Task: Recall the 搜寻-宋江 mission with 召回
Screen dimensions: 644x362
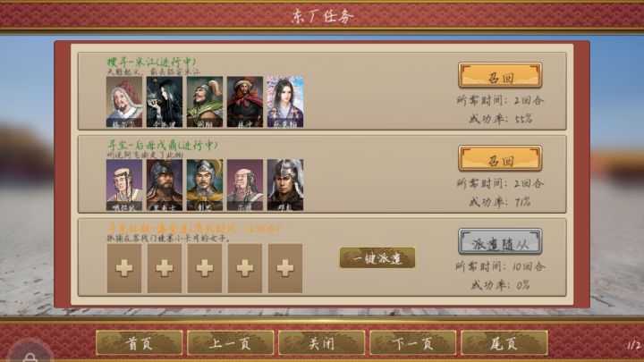Action: click(500, 75)
